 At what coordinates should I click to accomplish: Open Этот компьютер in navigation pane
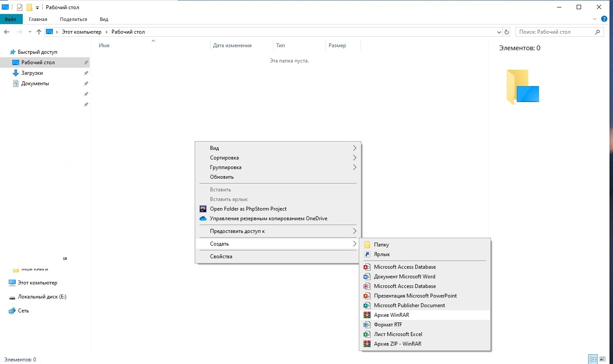(x=37, y=283)
